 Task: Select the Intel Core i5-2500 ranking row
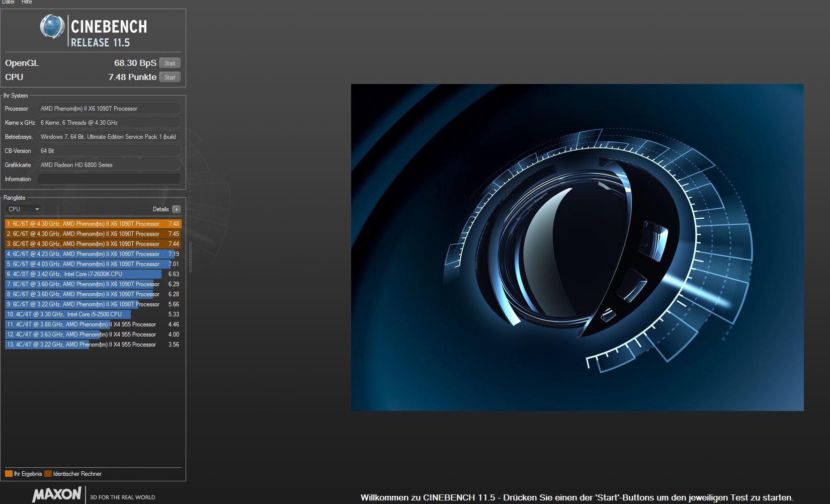click(x=93, y=314)
